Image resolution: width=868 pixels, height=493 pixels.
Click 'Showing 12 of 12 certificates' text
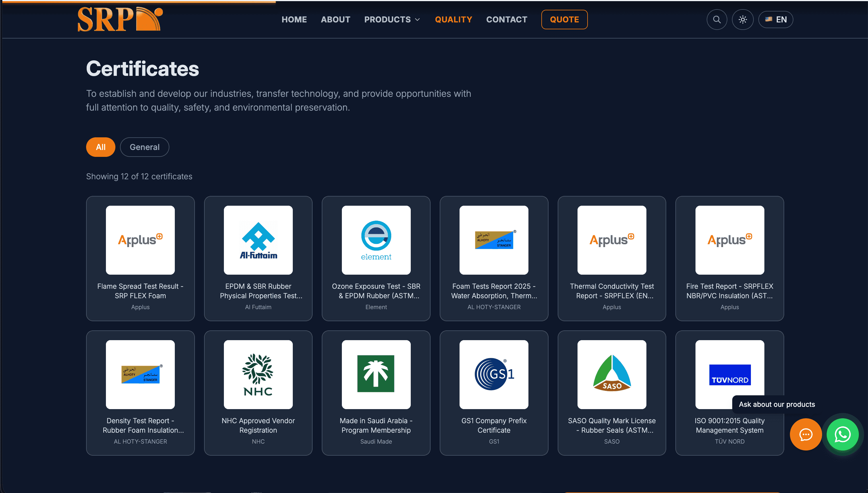click(x=139, y=176)
